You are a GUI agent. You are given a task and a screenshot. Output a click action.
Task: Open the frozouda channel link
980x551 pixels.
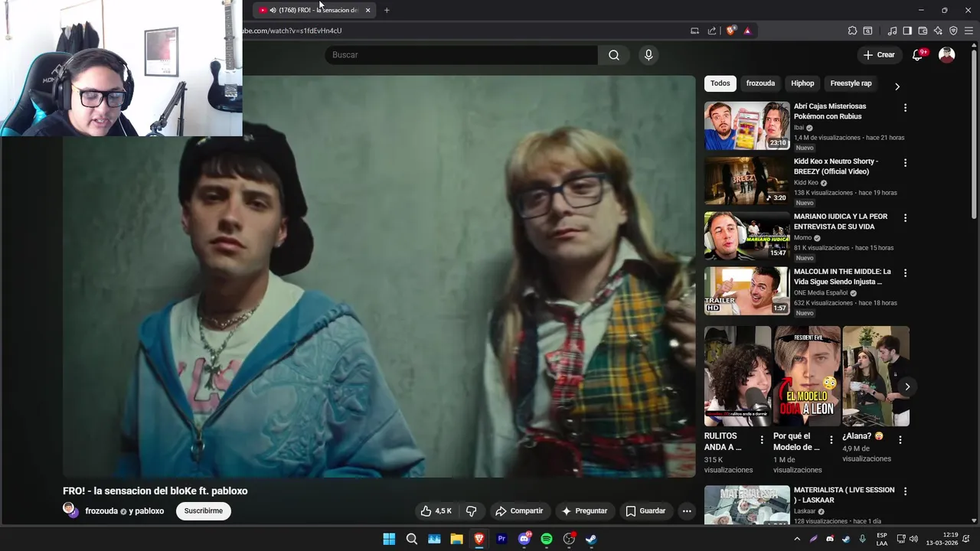[101, 511]
